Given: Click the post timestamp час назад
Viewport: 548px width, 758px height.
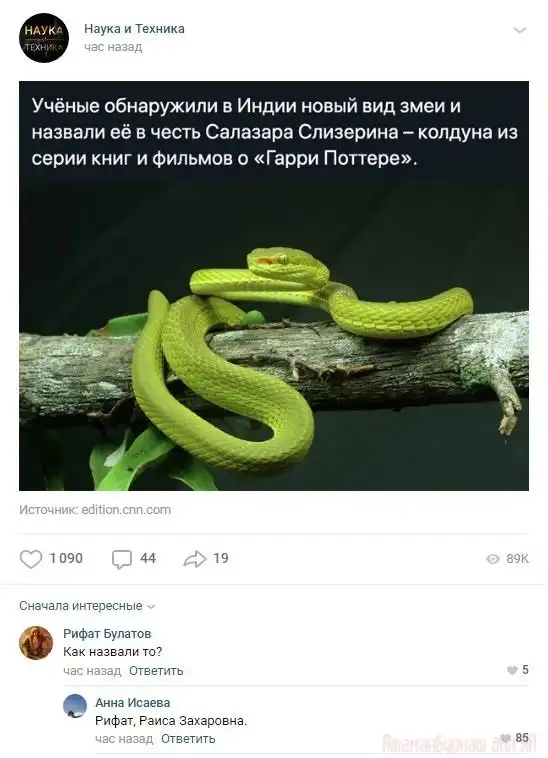Looking at the screenshot, I should point(113,47).
